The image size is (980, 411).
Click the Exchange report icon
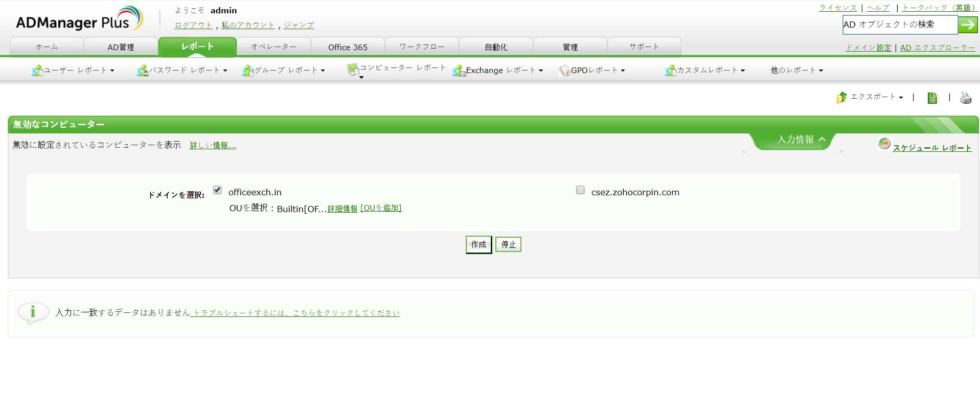tap(459, 71)
